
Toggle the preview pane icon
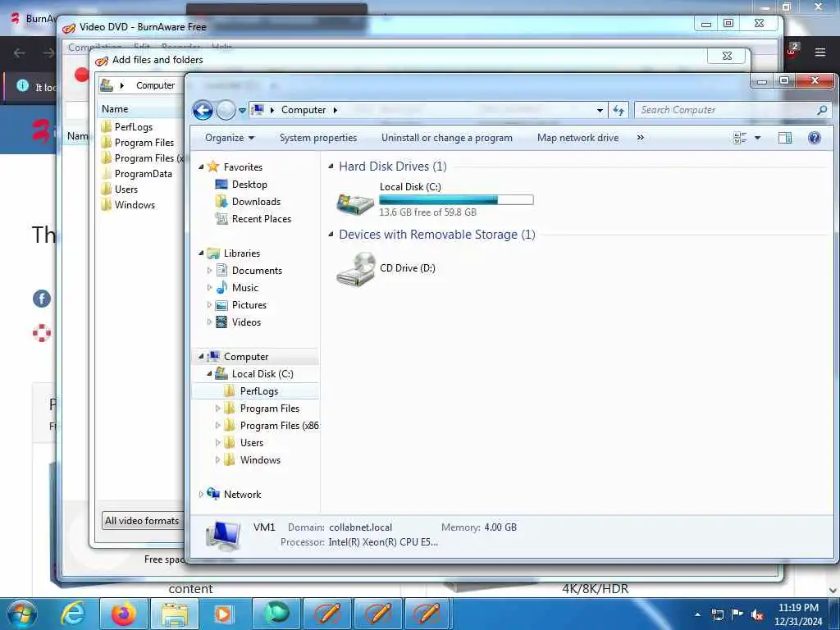point(785,138)
